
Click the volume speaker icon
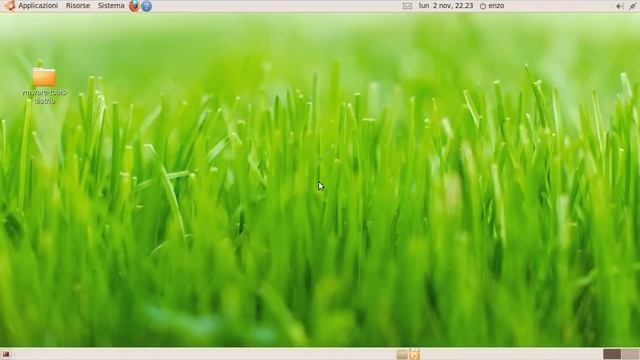pos(619,6)
